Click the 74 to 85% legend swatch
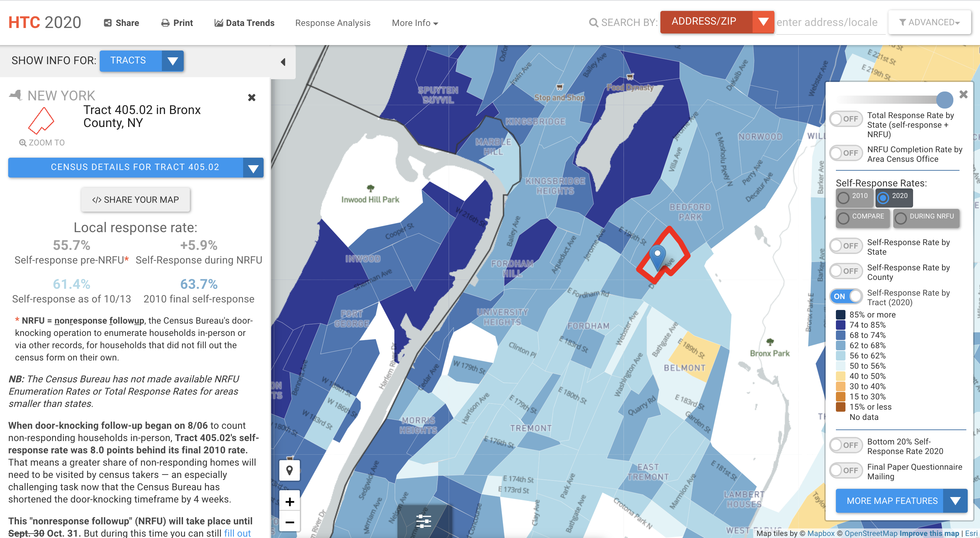This screenshot has height=538, width=980. [840, 325]
